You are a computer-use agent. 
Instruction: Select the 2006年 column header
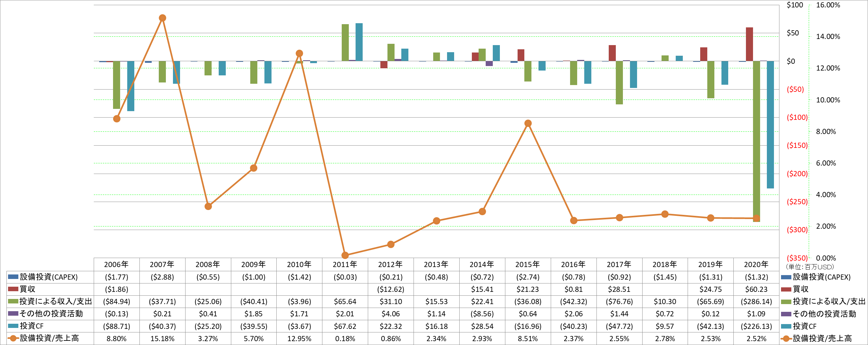[x=116, y=264]
